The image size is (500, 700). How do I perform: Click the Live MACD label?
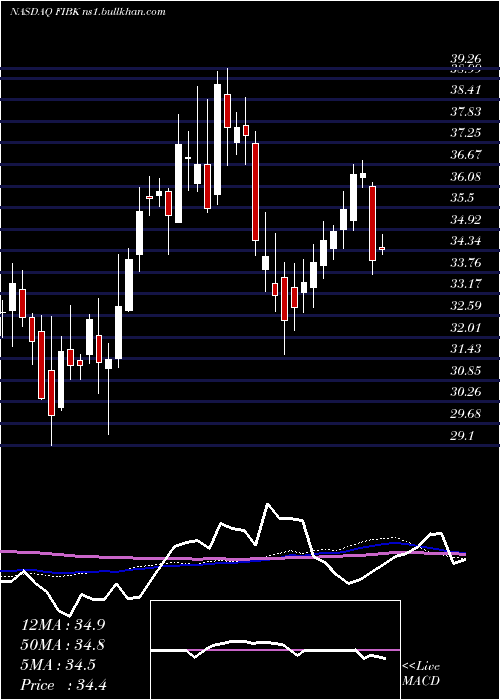point(421,673)
